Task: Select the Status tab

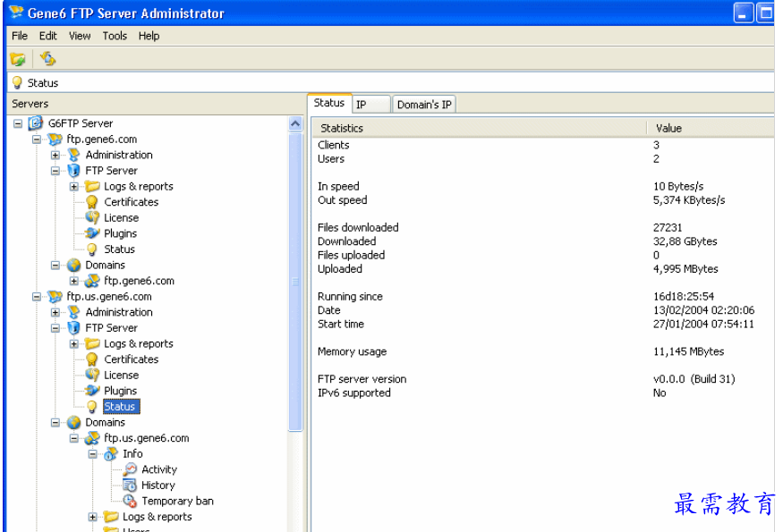Action: point(329,103)
